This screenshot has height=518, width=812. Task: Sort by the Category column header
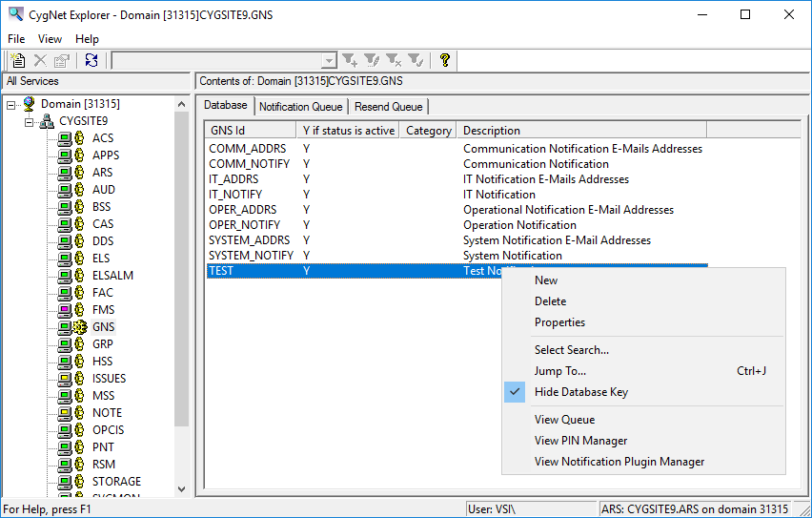tap(428, 131)
